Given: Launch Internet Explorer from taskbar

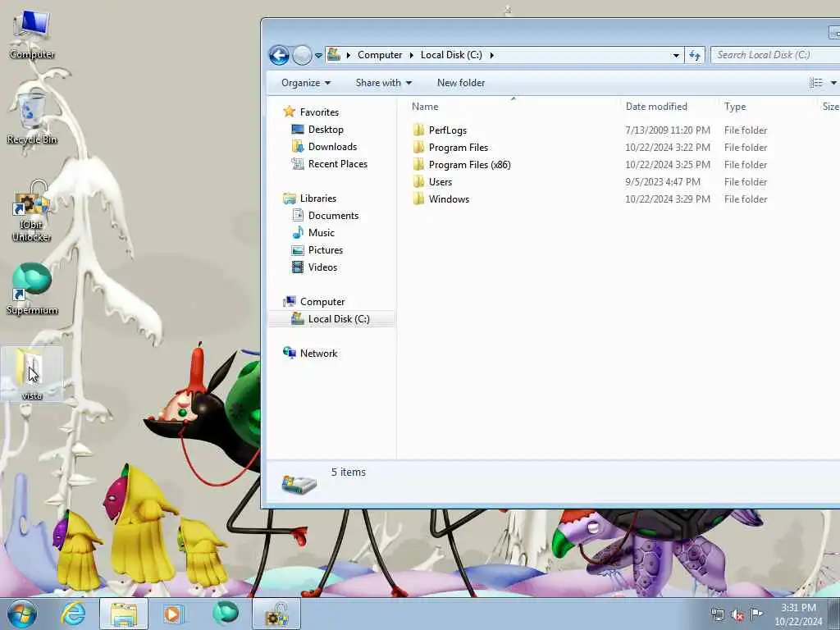Looking at the screenshot, I should point(73,614).
